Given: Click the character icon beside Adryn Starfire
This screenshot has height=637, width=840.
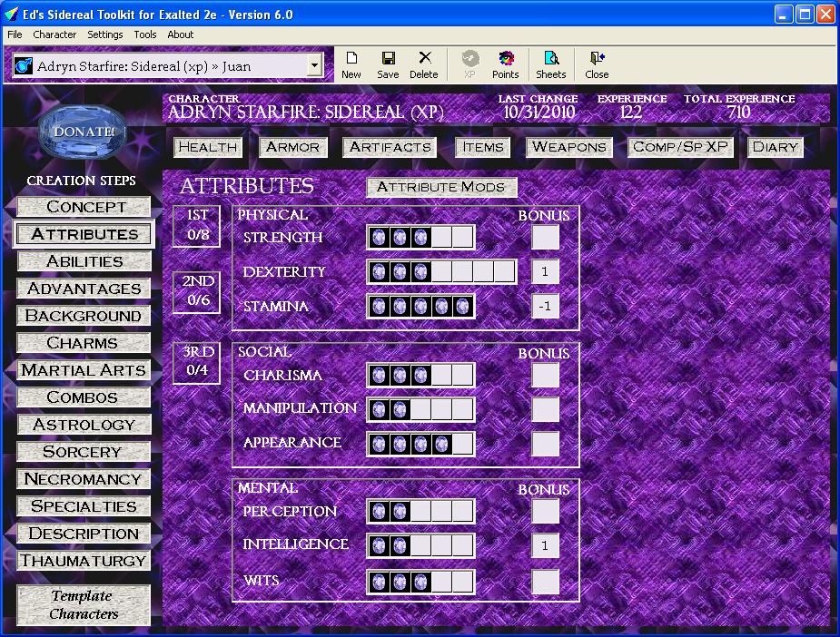Looking at the screenshot, I should (23, 66).
